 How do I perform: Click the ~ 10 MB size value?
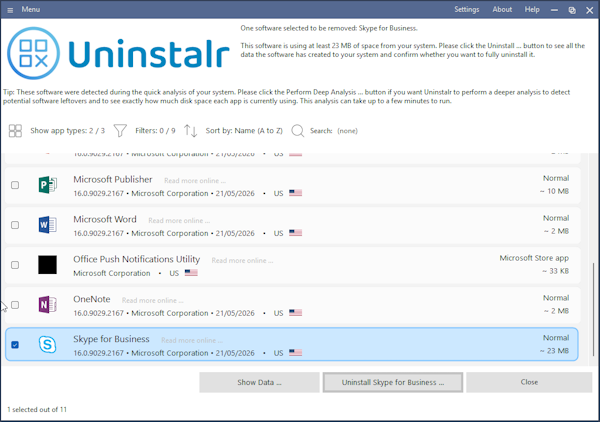coord(554,191)
